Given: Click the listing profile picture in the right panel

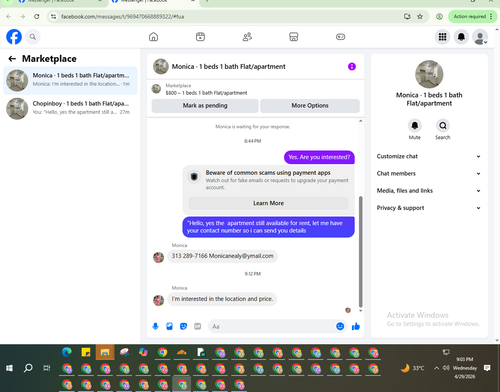Looking at the screenshot, I should (x=429, y=74).
